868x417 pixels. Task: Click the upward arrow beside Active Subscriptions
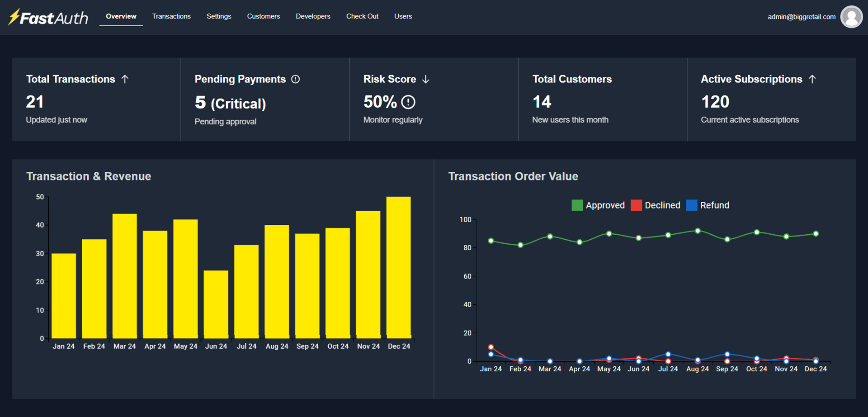pyautogui.click(x=812, y=78)
